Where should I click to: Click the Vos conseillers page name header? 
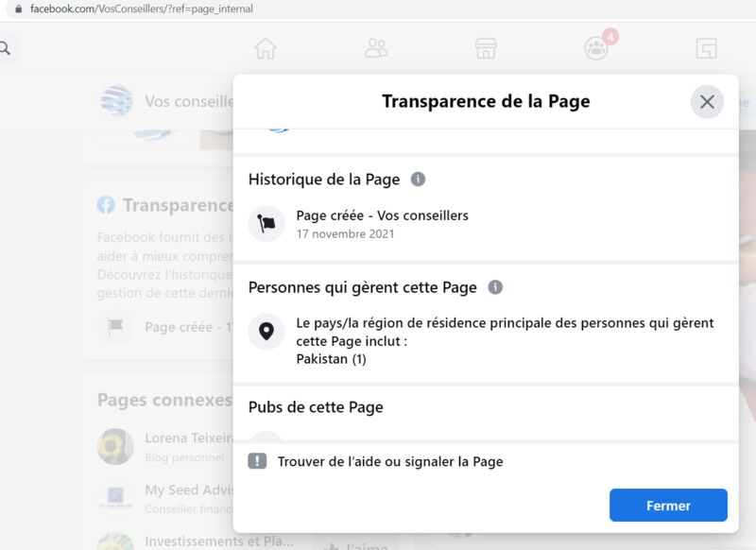pos(189,102)
